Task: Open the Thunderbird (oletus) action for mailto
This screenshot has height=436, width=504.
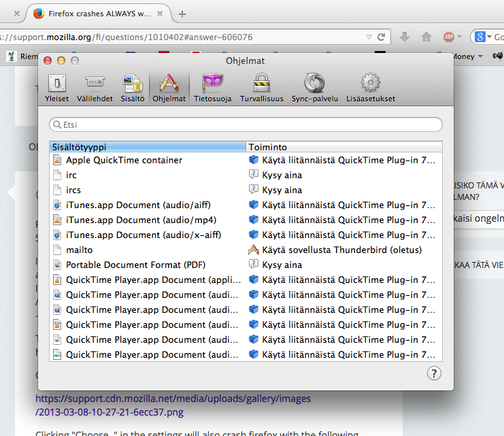Action: (344, 250)
